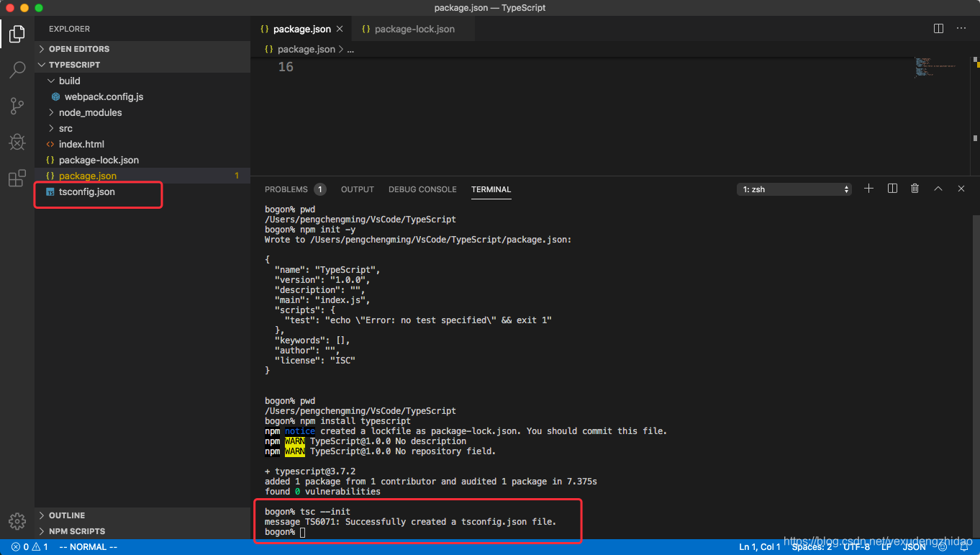Open index.html in explorer

[142, 144]
